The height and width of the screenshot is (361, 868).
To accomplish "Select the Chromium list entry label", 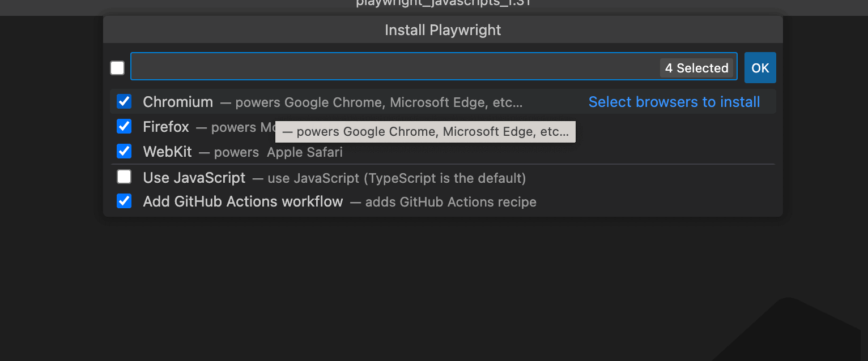I will 178,102.
